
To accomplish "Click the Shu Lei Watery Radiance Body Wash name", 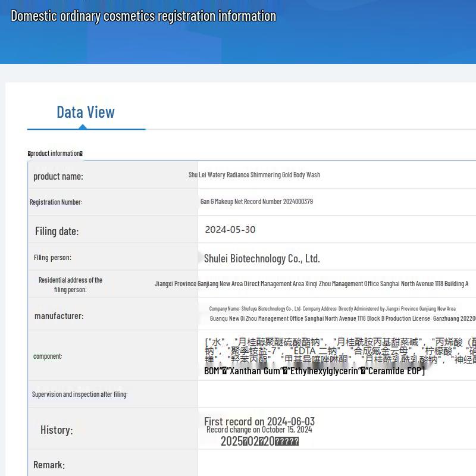I will 254,175.
